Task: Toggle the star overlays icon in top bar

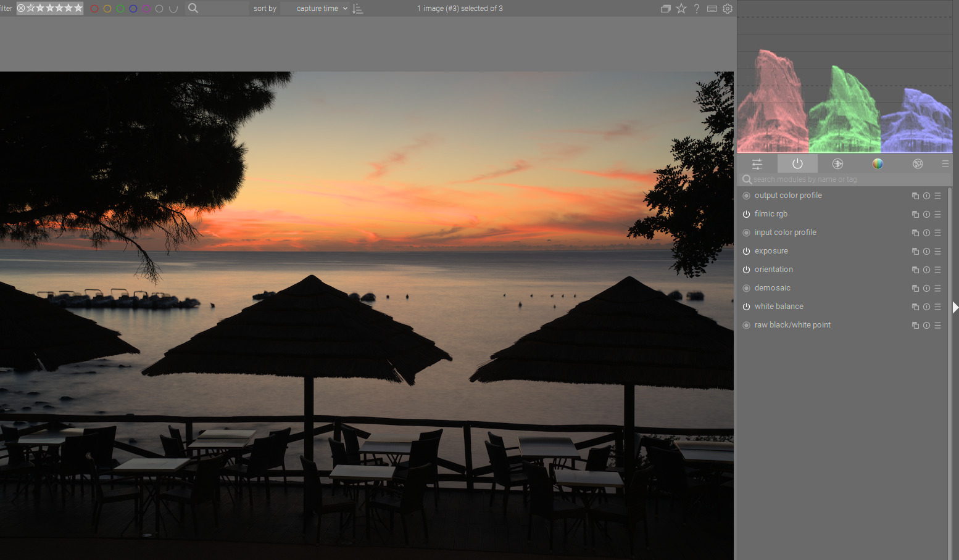Action: click(681, 9)
